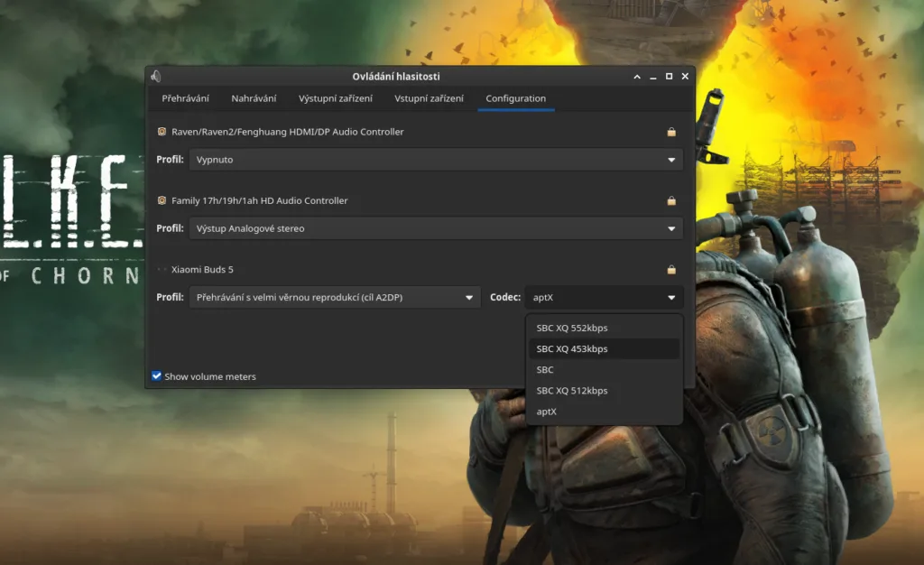Close the Ovládání hlasitosti window
Image resolution: width=924 pixels, height=565 pixels.
click(685, 77)
